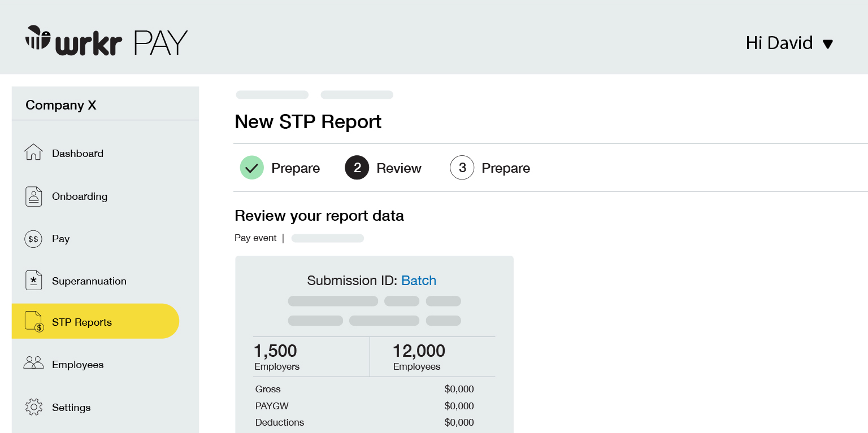Click the Employees people icon
Viewport: 868px width, 433px height.
(33, 364)
